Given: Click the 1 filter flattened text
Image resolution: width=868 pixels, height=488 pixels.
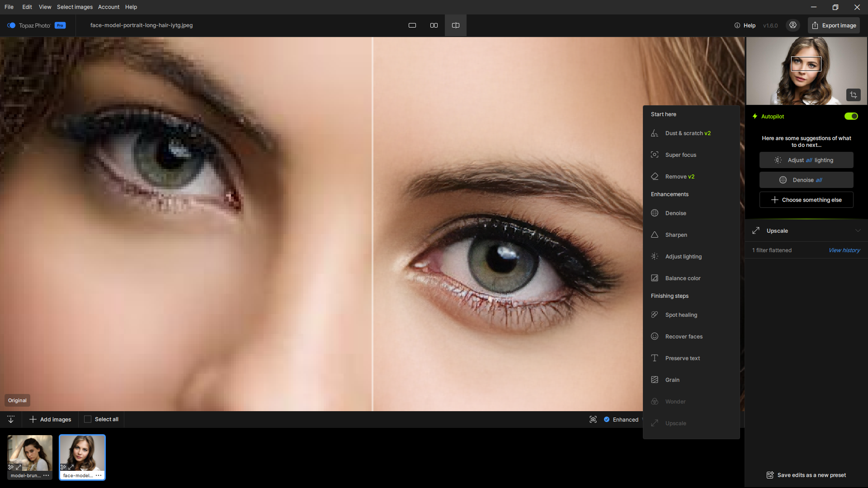Looking at the screenshot, I should [x=772, y=250].
